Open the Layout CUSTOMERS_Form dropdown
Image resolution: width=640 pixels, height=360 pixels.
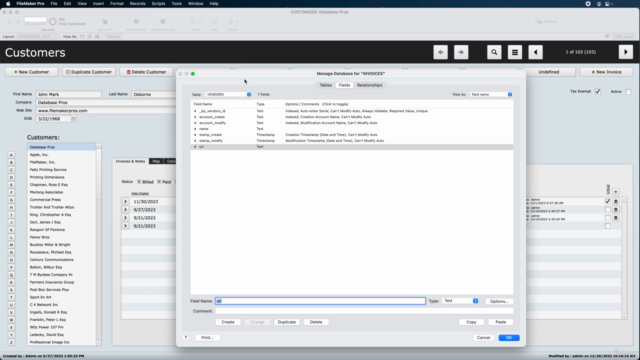pyautogui.click(x=37, y=37)
